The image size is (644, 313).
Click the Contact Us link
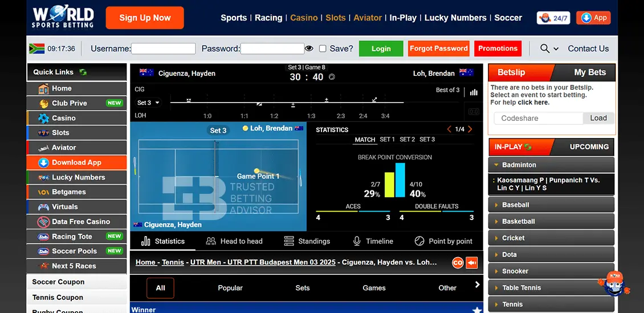[x=588, y=48]
